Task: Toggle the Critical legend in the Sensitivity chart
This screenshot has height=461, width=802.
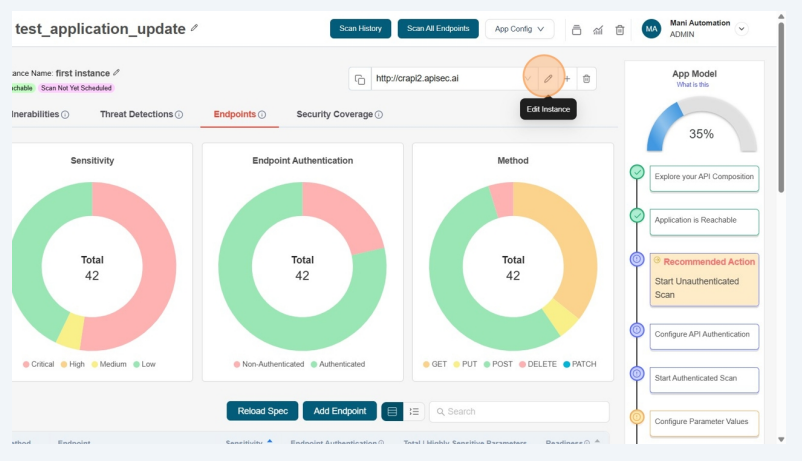Action: point(40,364)
